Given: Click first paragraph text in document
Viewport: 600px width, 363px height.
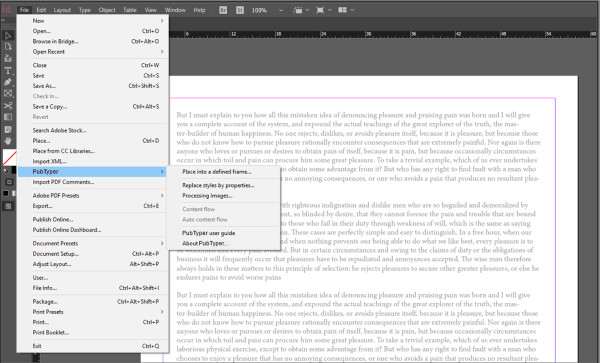Looking at the screenshot, I should [358, 147].
